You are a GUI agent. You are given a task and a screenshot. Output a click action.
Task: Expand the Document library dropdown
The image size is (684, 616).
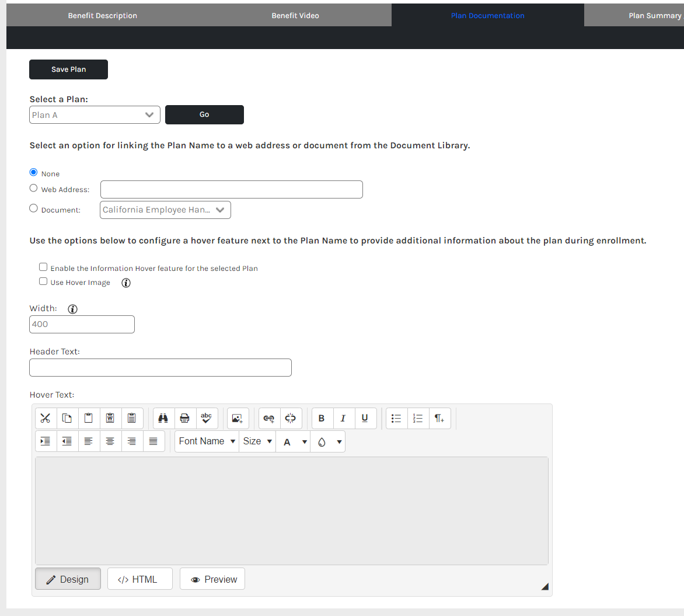click(x=165, y=210)
